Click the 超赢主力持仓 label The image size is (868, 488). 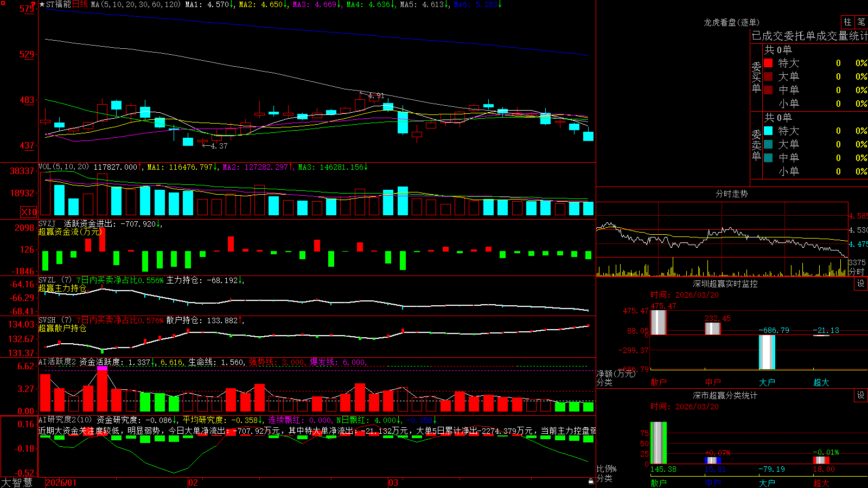point(62,288)
